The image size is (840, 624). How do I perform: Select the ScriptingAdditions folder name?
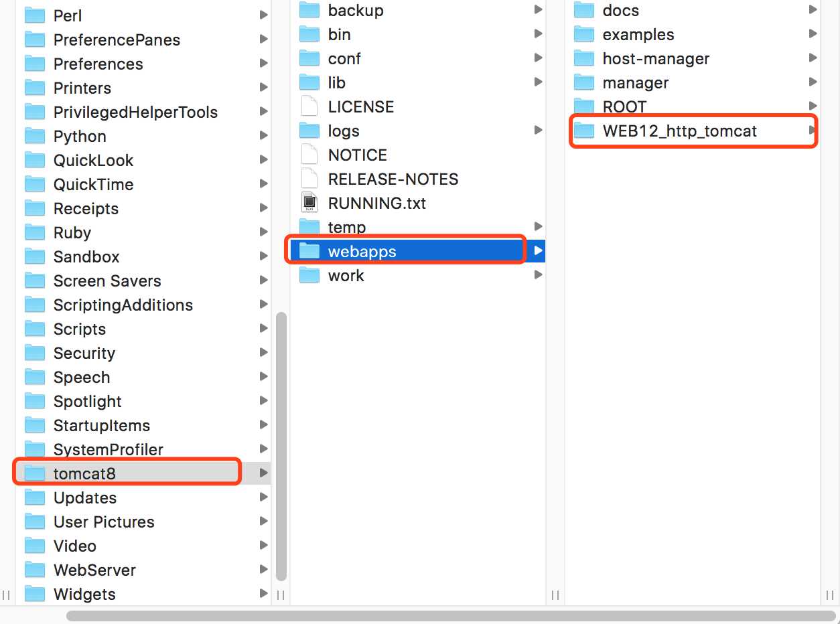coord(123,305)
